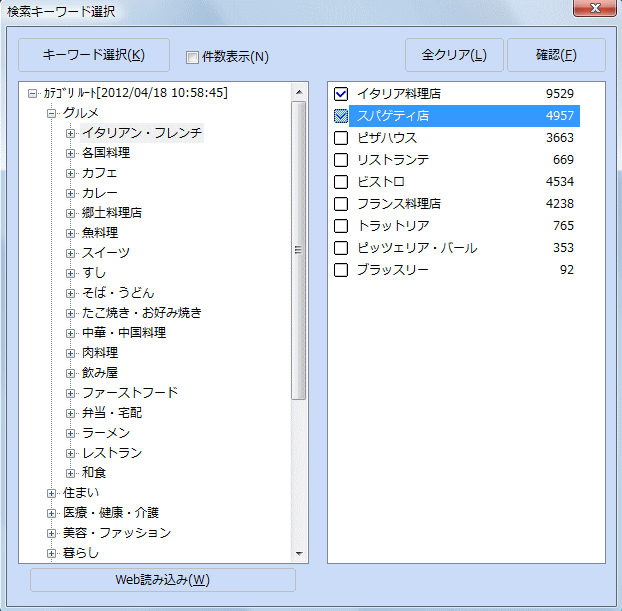This screenshot has height=611, width=622.
Task: Check the ピザハウス checkbox
Action: click(x=341, y=138)
